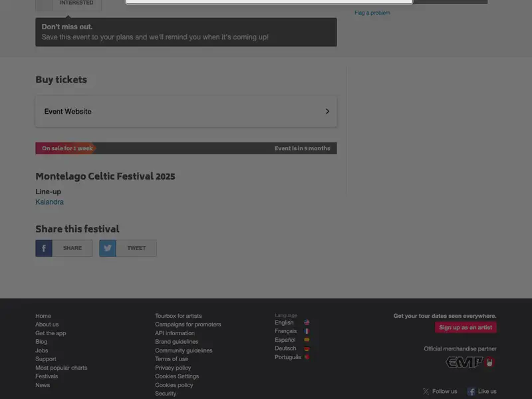
Task: Open Security footer link
Action: 166,394
